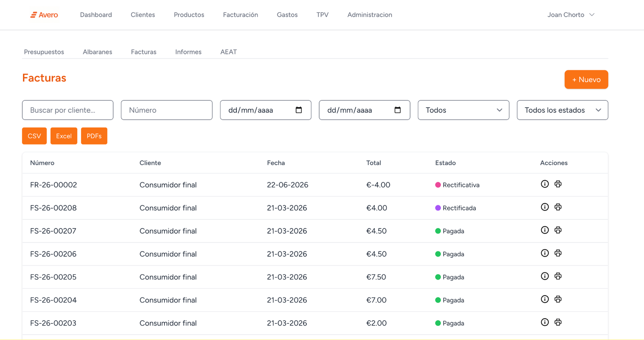Print invoice FS-26-00208
This screenshot has height=340, width=644.
558,207
